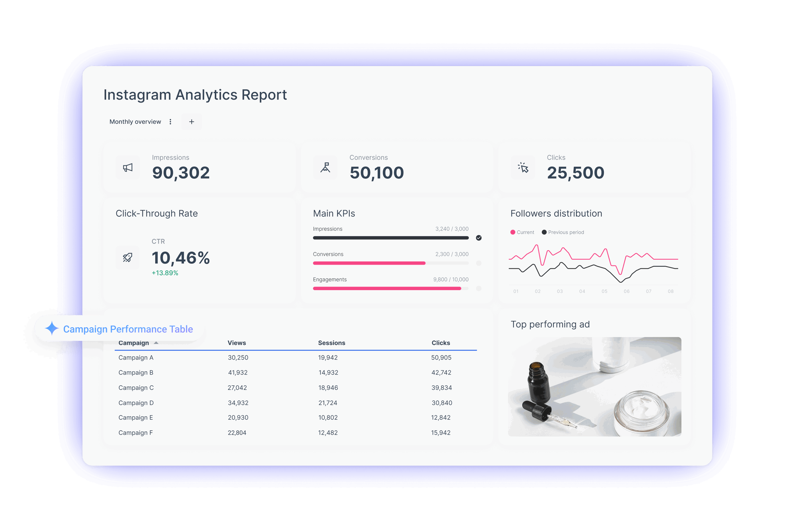795x532 pixels.
Task: Click the sort arrow on the Campaign column
Action: pyautogui.click(x=156, y=343)
